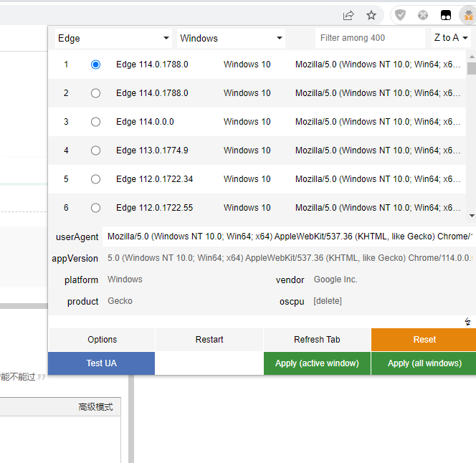The height and width of the screenshot is (463, 476).
Task: Open the black square extension icon
Action: coord(446,15)
